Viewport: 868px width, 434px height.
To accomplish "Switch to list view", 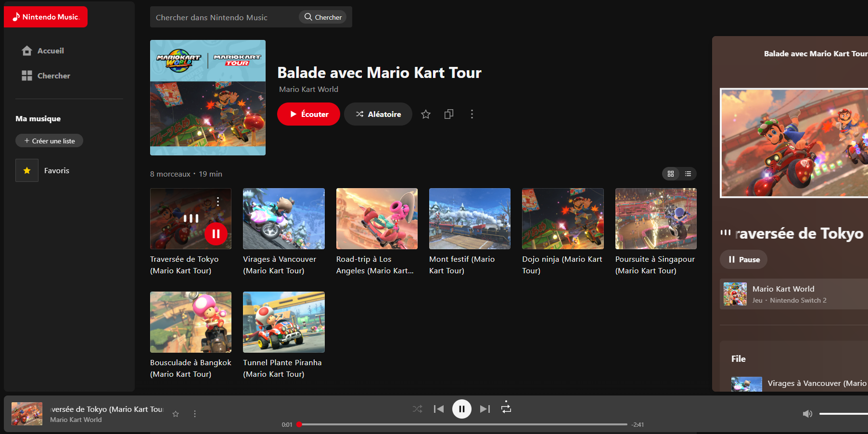I will [x=688, y=174].
